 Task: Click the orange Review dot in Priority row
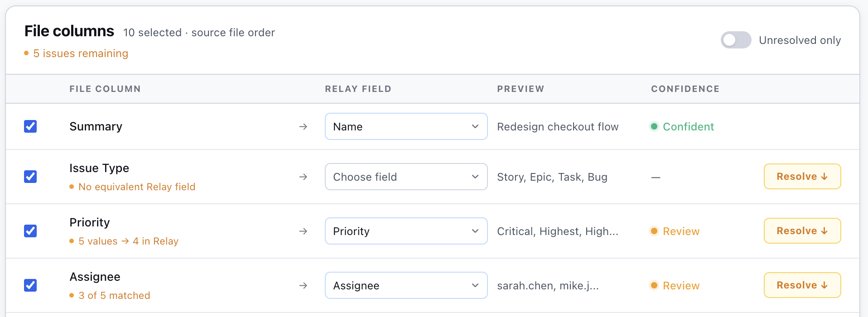(x=654, y=231)
